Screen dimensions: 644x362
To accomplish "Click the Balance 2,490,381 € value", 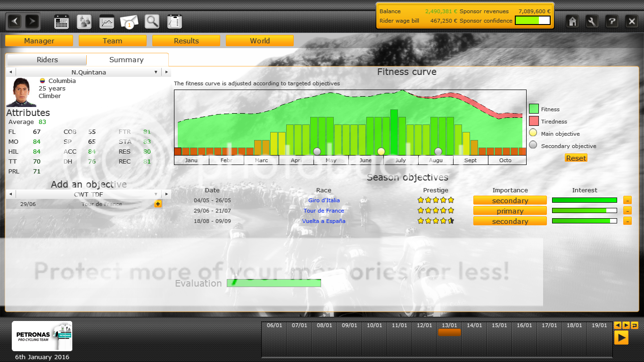I will [441, 11].
